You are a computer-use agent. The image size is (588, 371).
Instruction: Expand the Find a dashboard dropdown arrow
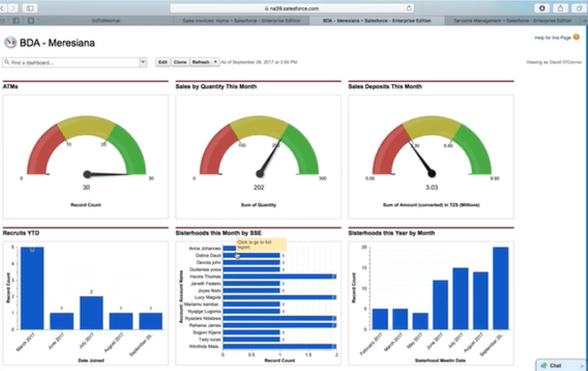point(143,62)
